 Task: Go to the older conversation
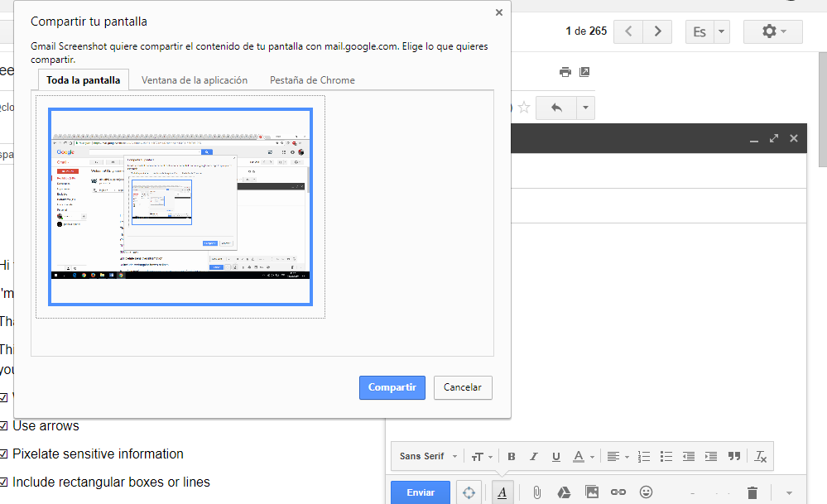pos(657,31)
